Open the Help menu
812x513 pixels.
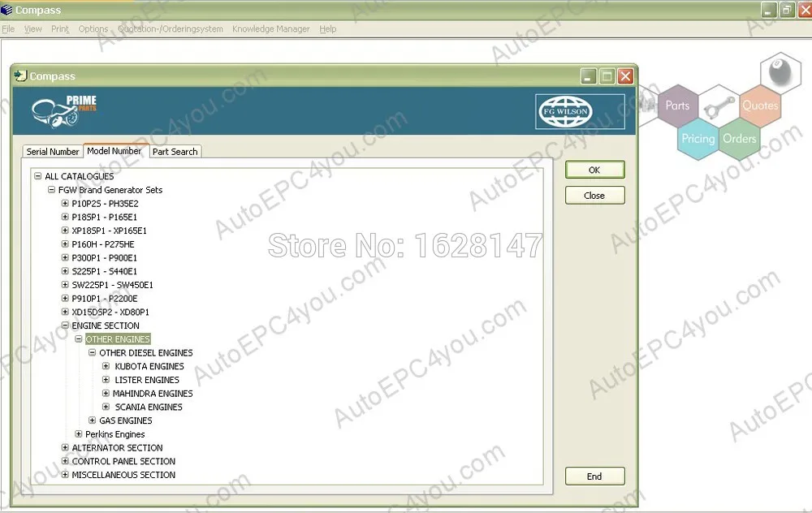(x=328, y=29)
